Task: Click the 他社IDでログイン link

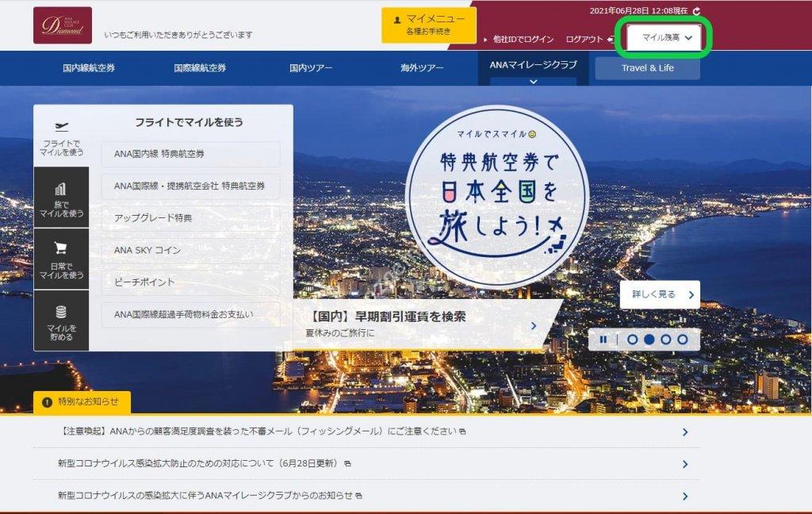Action: coord(523,40)
